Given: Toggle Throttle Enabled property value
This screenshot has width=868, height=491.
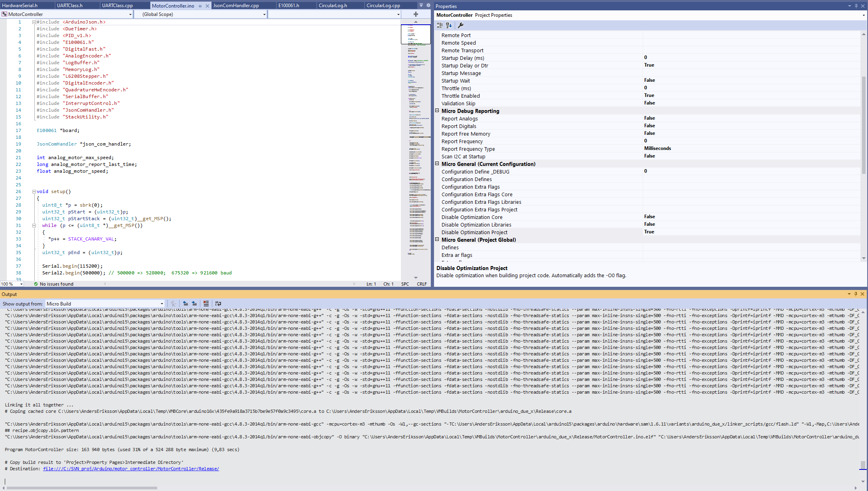Looking at the screenshot, I should [x=649, y=95].
